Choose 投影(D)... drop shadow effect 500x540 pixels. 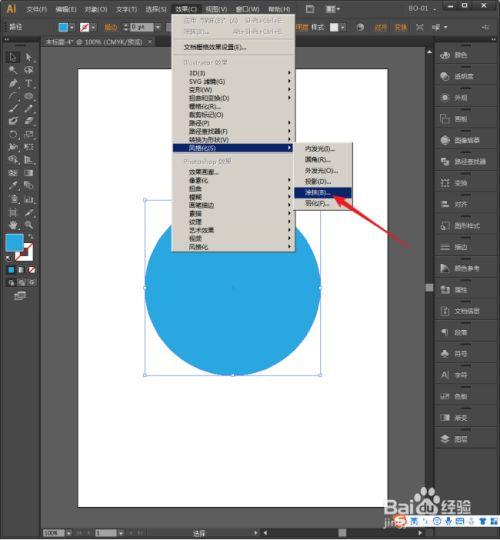pos(323,181)
